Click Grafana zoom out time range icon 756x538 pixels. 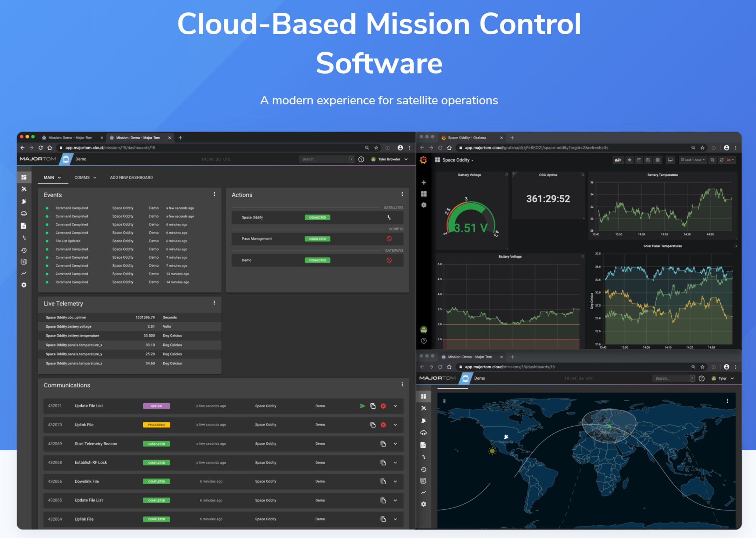pyautogui.click(x=713, y=160)
